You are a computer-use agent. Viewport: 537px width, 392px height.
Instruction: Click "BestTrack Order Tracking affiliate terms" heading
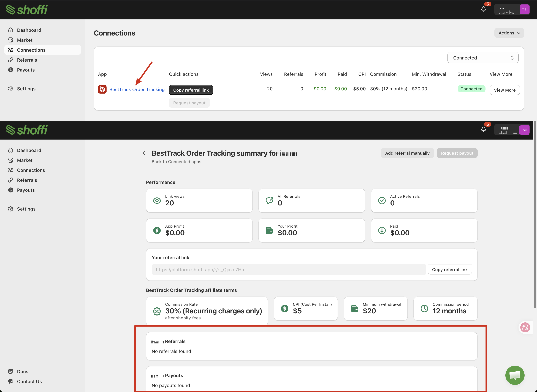coord(191,290)
